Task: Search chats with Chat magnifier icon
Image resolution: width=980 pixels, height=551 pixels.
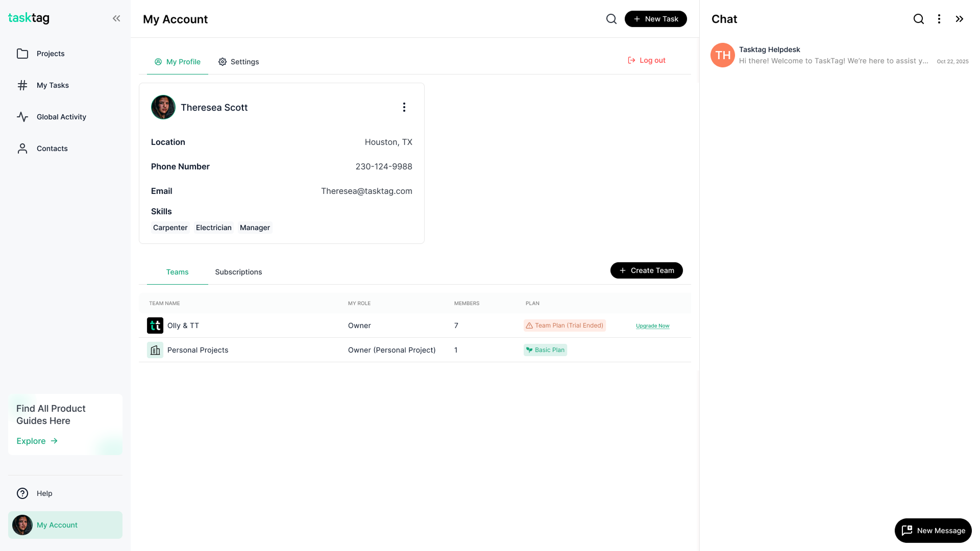Action: [x=918, y=19]
